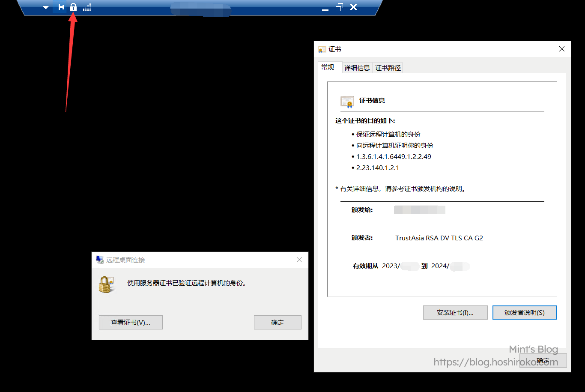Click the 证书 window title icon
Screen dimensions: 585x392
322,49
